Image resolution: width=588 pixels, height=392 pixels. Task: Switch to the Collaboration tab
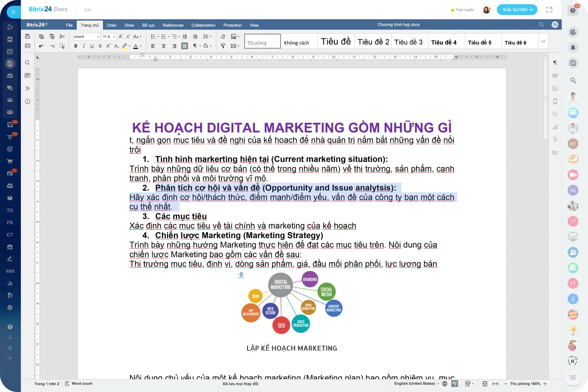pos(203,25)
